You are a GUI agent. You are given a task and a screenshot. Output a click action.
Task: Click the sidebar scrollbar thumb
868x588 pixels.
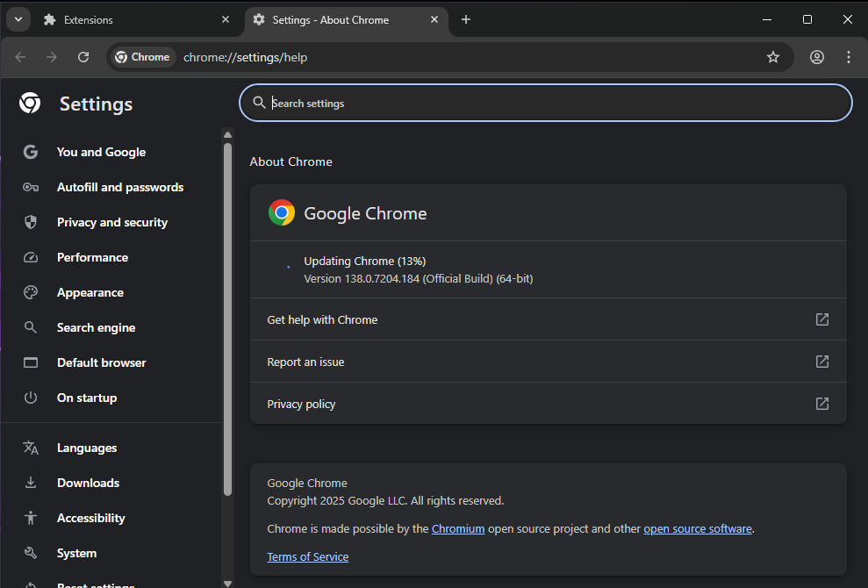coord(227,319)
